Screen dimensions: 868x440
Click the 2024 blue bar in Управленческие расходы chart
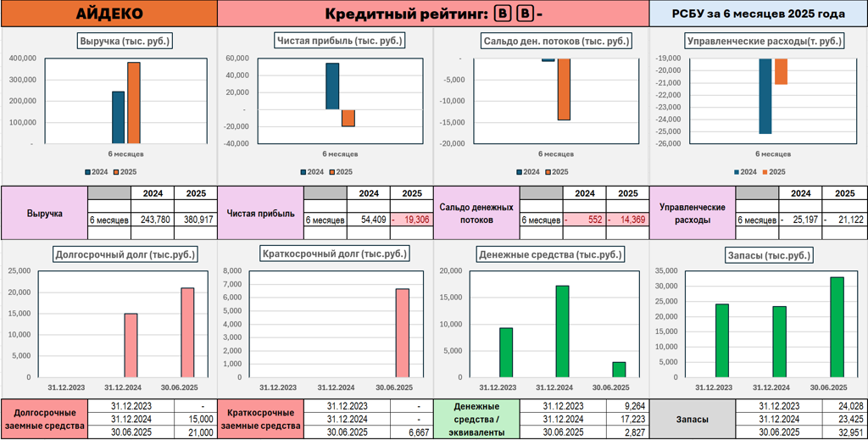coord(765,96)
